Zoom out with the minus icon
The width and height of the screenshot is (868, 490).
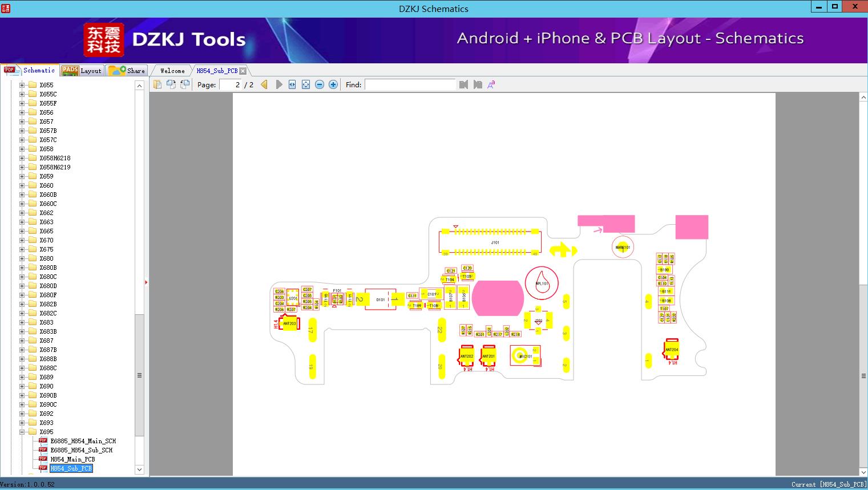click(x=320, y=84)
